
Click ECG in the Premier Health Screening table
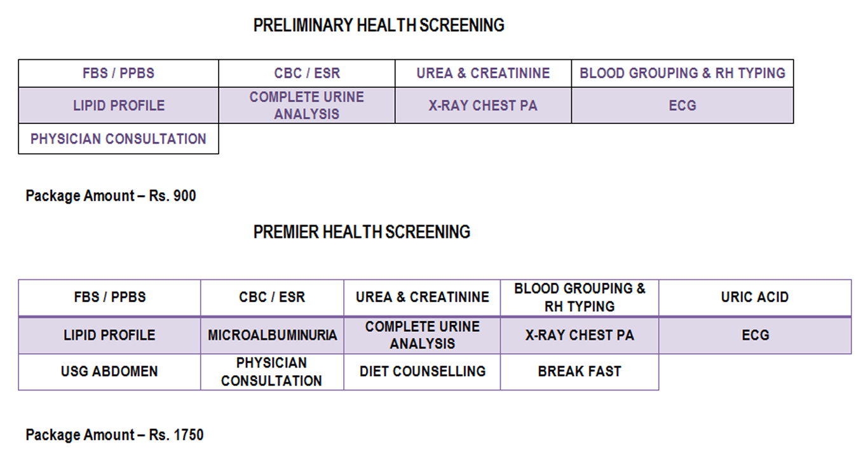pyautogui.click(x=755, y=335)
